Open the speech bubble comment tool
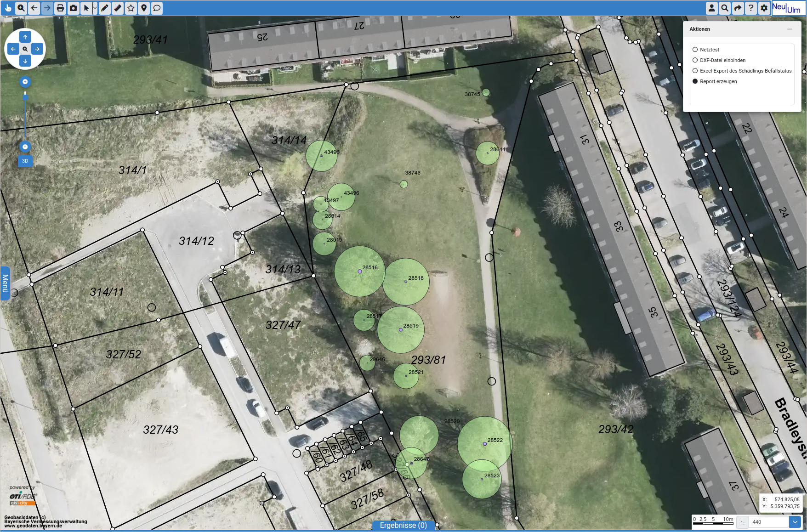Screen dimensions: 807x532 click(x=157, y=8)
